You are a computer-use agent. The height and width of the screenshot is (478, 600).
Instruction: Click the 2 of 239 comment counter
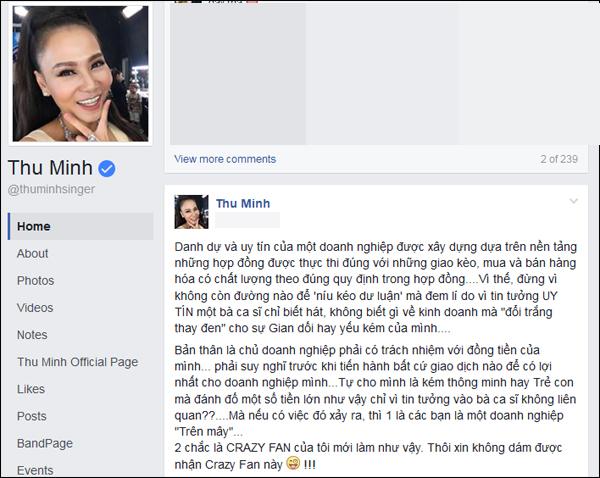pyautogui.click(x=559, y=159)
